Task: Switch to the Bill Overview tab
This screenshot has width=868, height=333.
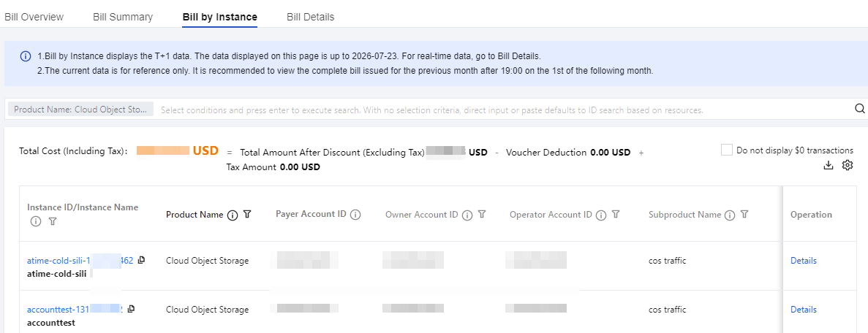Action: point(34,17)
